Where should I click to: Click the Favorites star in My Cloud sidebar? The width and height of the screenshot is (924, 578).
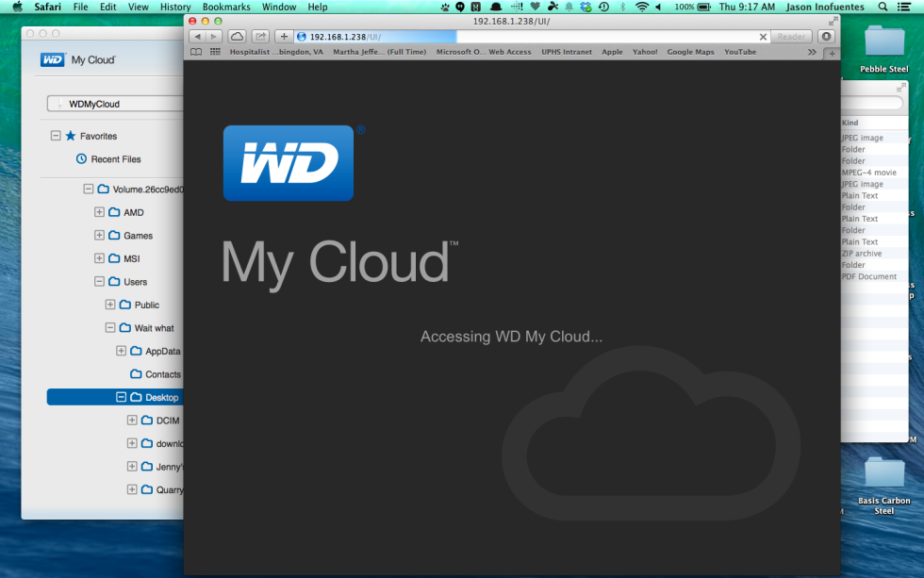coord(69,135)
